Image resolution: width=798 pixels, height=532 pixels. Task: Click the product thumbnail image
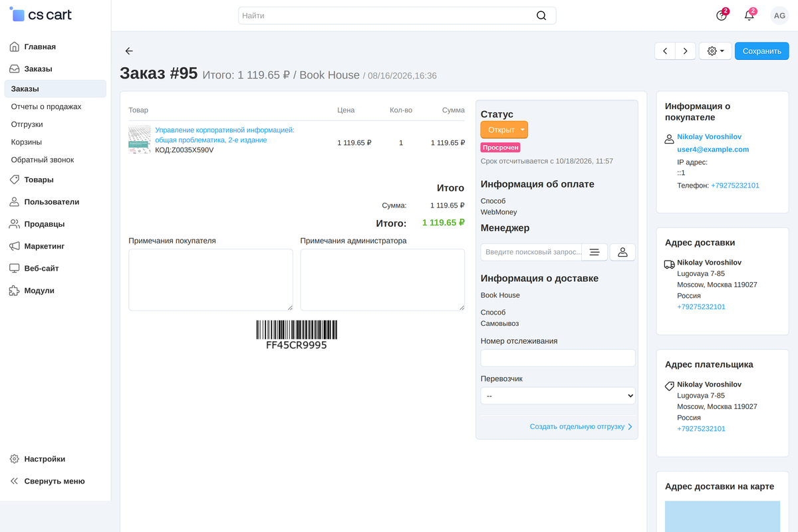(140, 140)
